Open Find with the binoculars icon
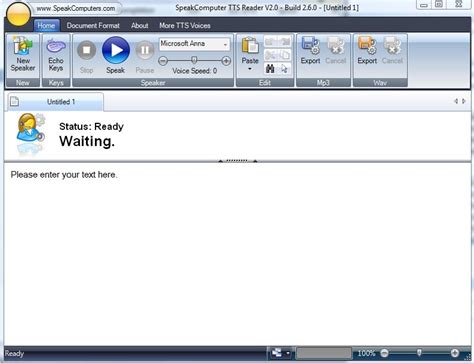This screenshot has width=474, height=363. (270, 69)
